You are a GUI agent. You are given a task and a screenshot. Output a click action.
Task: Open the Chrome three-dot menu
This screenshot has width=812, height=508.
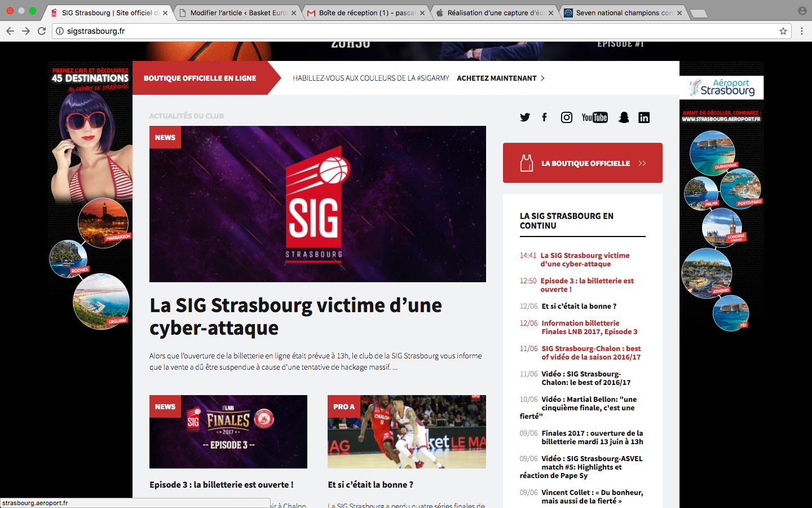coord(802,31)
